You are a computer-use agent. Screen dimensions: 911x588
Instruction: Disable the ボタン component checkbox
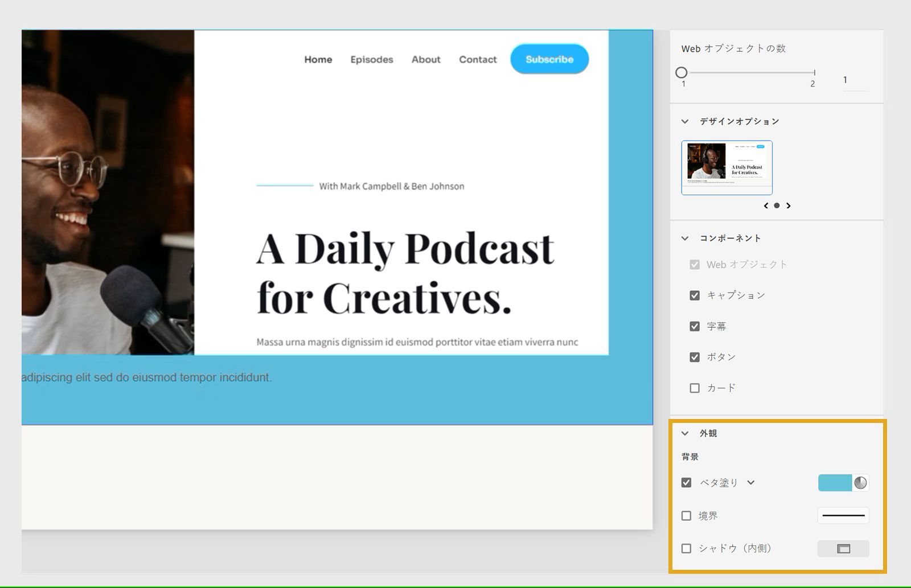695,357
